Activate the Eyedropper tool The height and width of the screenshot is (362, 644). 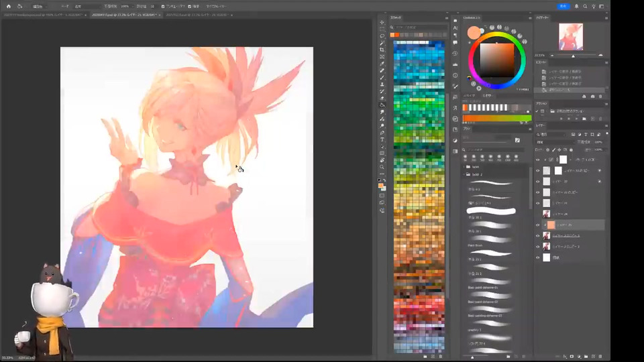pos(382,64)
